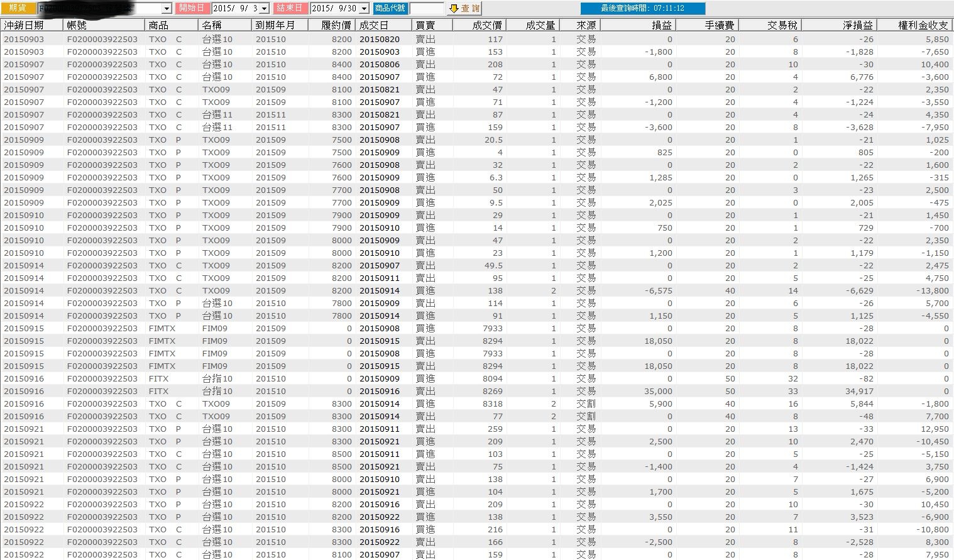
Task: Select the trade price cell 9.5
Action: pos(496,202)
